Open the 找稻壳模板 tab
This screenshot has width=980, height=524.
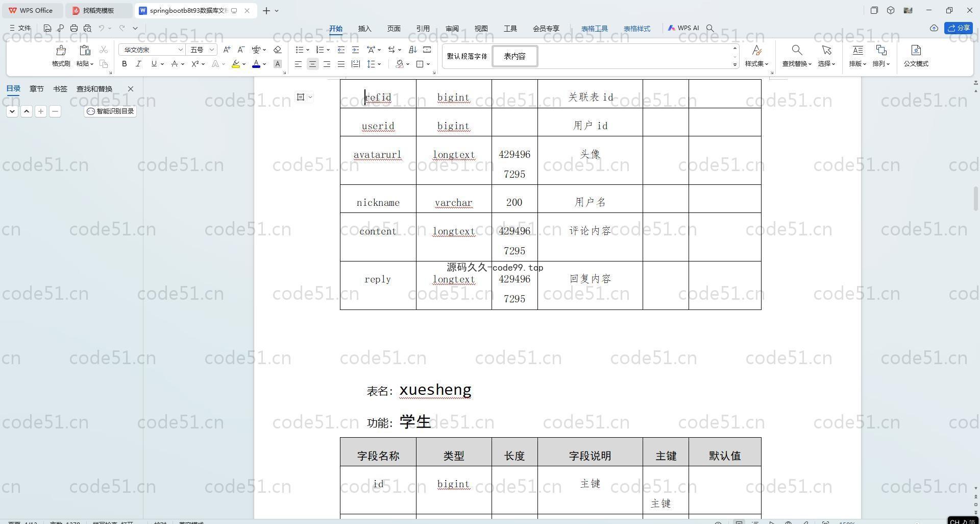pyautogui.click(x=98, y=11)
